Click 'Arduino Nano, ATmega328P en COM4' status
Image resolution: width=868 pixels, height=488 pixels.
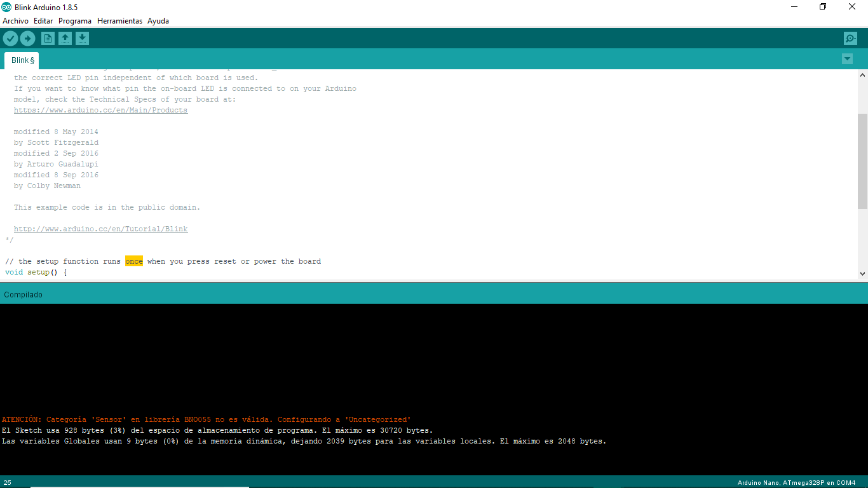[x=796, y=483]
